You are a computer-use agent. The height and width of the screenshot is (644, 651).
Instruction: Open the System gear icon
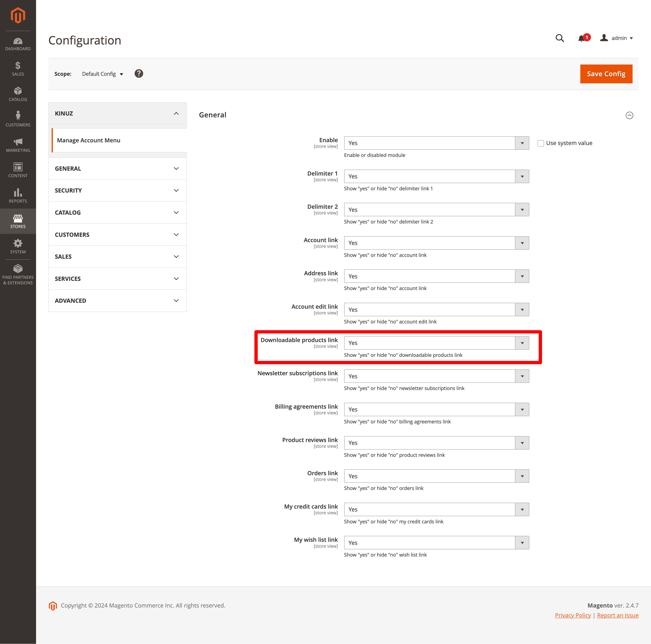pos(18,246)
